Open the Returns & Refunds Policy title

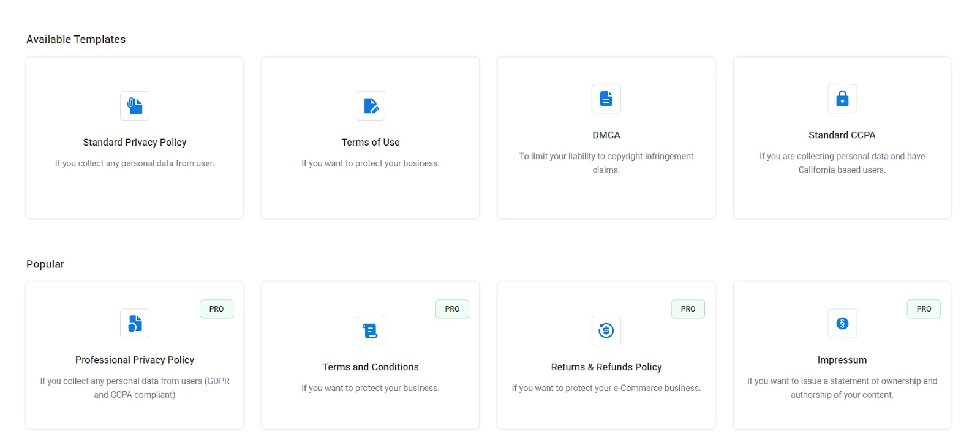(606, 367)
